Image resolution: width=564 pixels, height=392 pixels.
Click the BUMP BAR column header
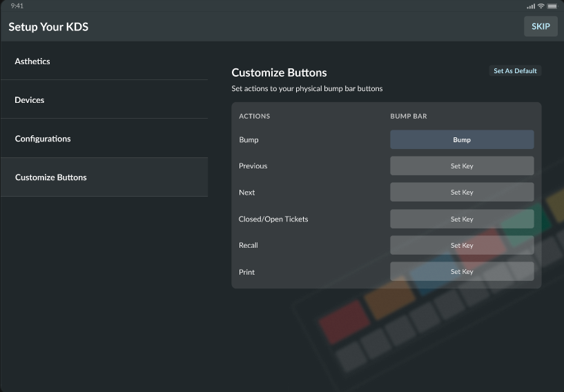pos(409,116)
